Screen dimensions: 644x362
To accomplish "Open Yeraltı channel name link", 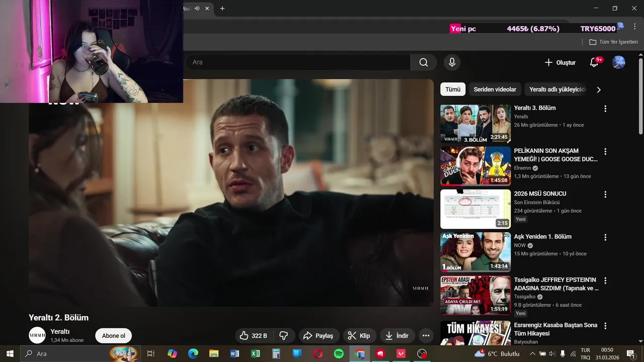I will click(x=60, y=331).
